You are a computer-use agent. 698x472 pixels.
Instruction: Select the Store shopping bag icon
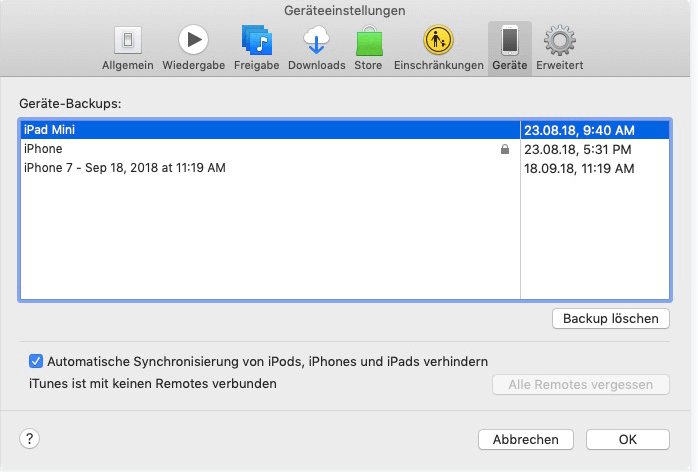pyautogui.click(x=368, y=41)
